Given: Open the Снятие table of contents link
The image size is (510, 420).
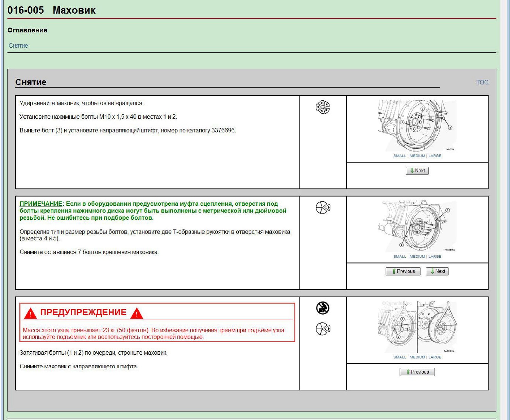Looking at the screenshot, I should pos(18,46).
